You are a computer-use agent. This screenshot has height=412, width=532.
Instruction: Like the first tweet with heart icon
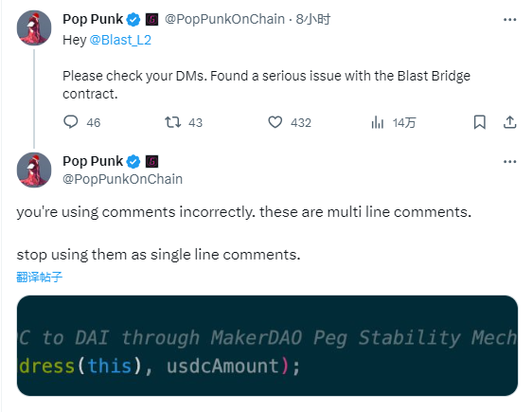point(275,122)
